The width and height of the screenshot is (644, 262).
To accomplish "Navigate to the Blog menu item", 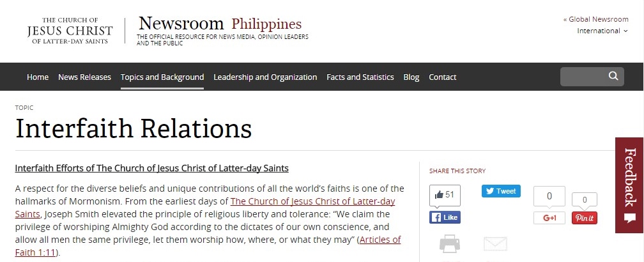I will (411, 77).
